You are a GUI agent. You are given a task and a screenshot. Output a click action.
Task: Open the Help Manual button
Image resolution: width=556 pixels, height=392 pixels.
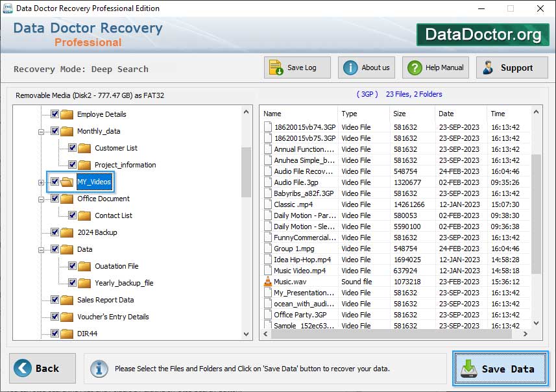point(435,67)
